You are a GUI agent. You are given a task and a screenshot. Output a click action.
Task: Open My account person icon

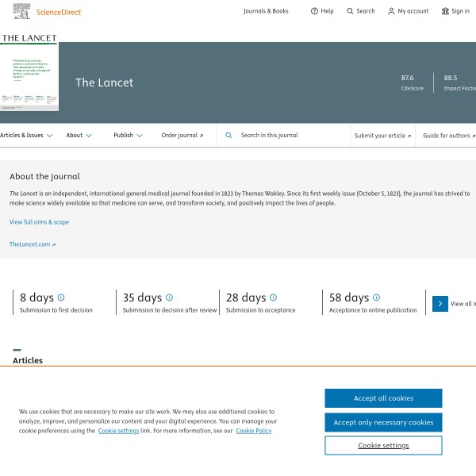391,11
